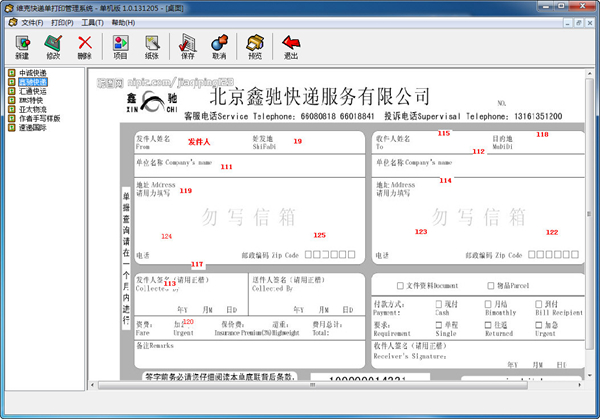
Task: Check the 往返 Returned requirement box
Action: click(488, 325)
